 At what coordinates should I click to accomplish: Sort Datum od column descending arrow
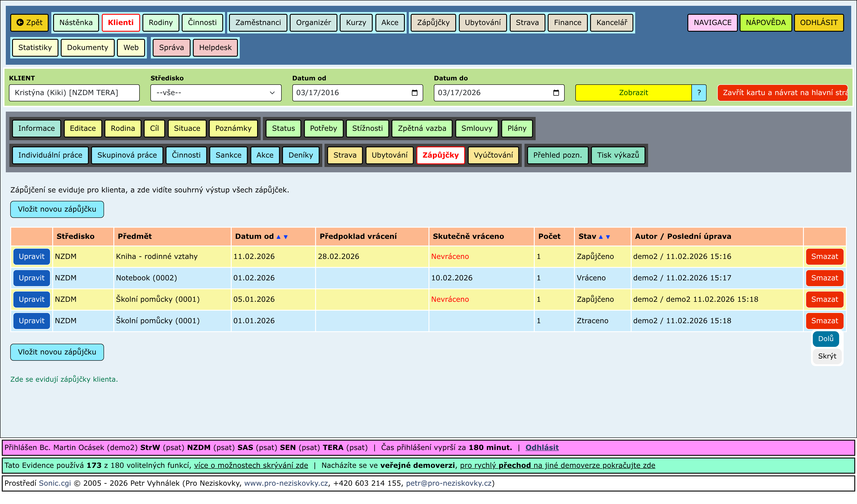pyautogui.click(x=286, y=237)
